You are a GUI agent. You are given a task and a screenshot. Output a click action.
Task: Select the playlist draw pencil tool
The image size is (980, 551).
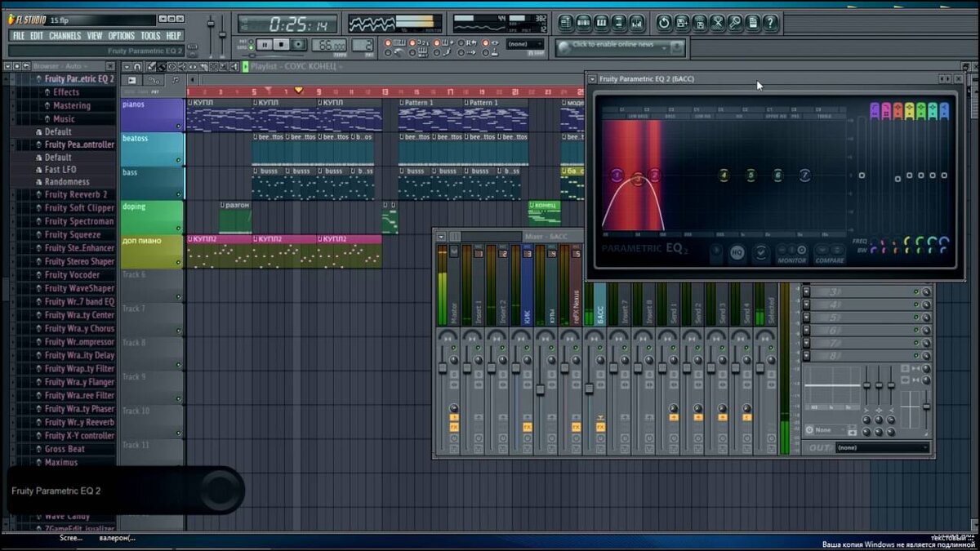coord(150,66)
